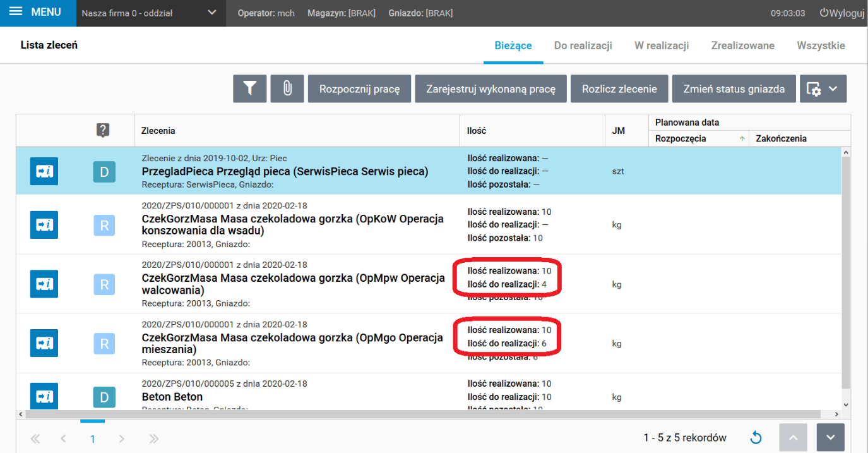The image size is (868, 453).
Task: Click the Zmień status gniazda button
Action: [x=734, y=89]
